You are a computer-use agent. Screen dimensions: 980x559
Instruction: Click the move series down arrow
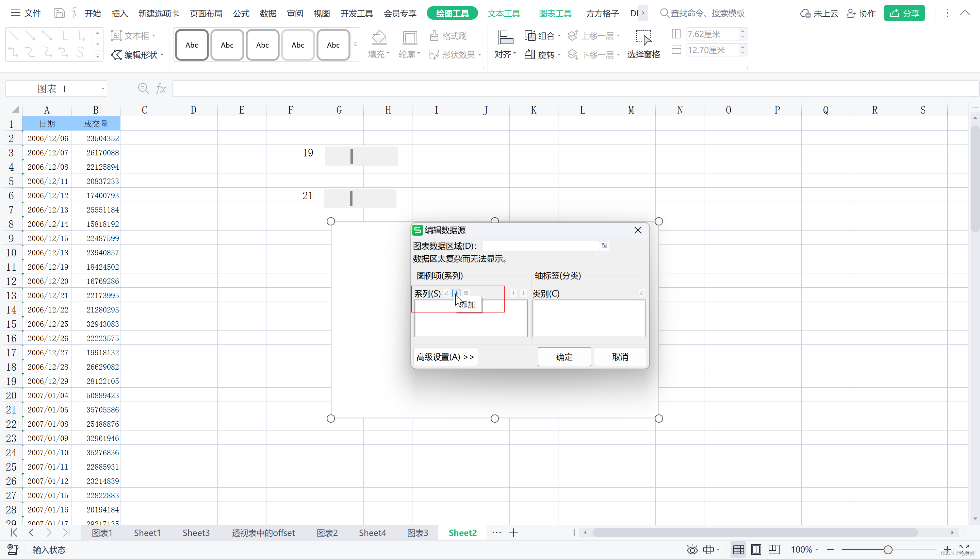coord(523,293)
